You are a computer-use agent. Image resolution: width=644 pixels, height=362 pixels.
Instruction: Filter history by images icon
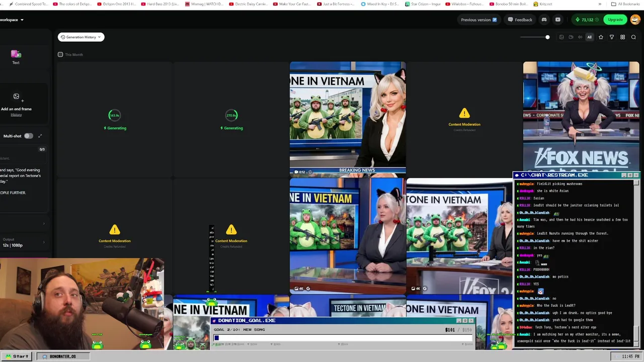pos(561,37)
